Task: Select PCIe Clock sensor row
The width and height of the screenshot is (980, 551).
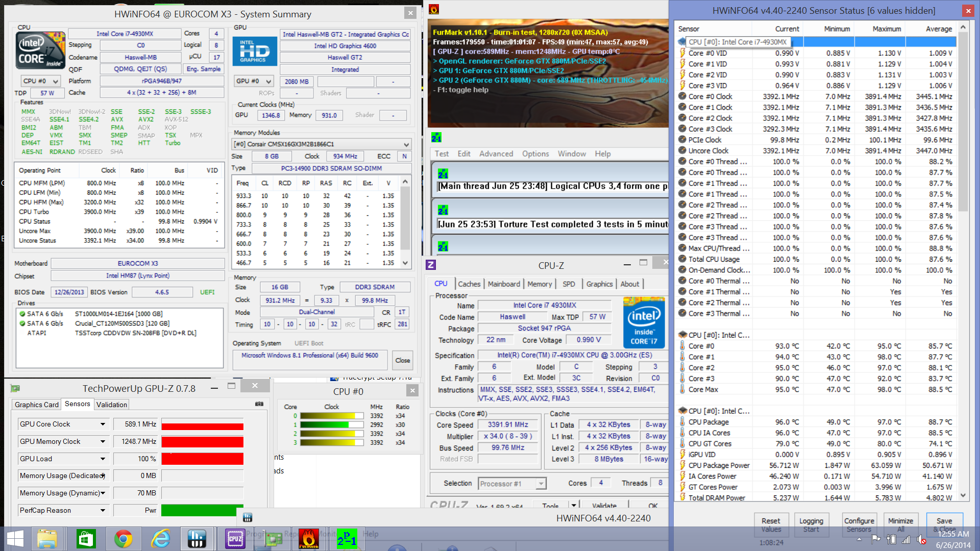Action: coord(816,140)
